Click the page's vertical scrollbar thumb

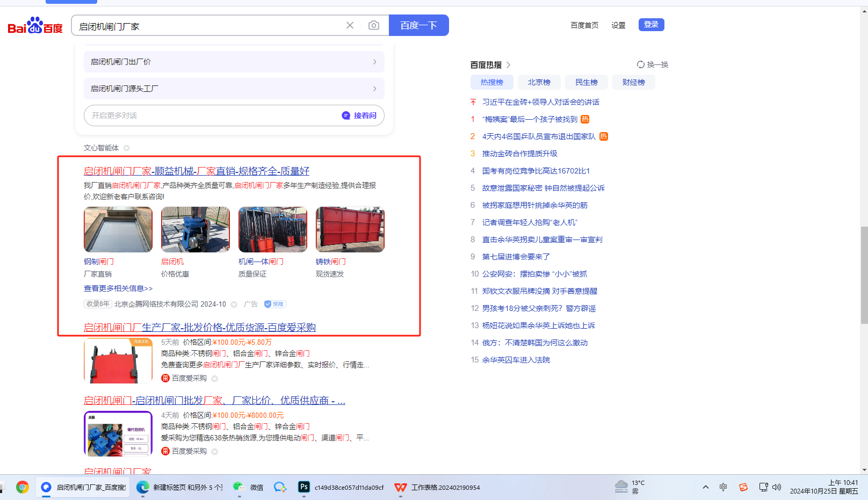click(x=864, y=275)
